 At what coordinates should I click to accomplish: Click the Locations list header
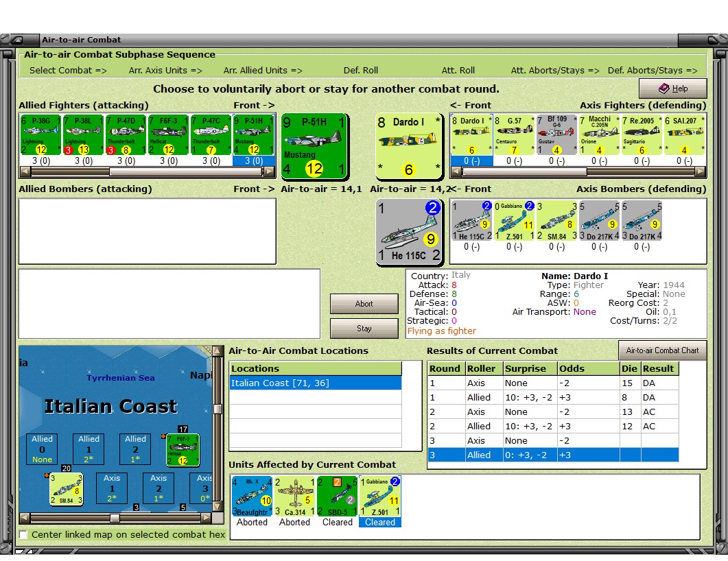pos(316,368)
